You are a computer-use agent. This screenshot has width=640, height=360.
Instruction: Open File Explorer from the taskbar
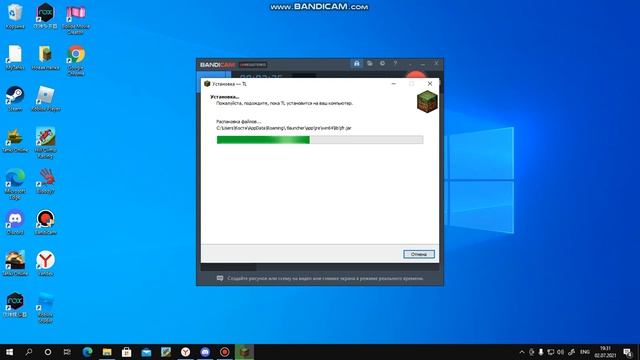click(107, 352)
